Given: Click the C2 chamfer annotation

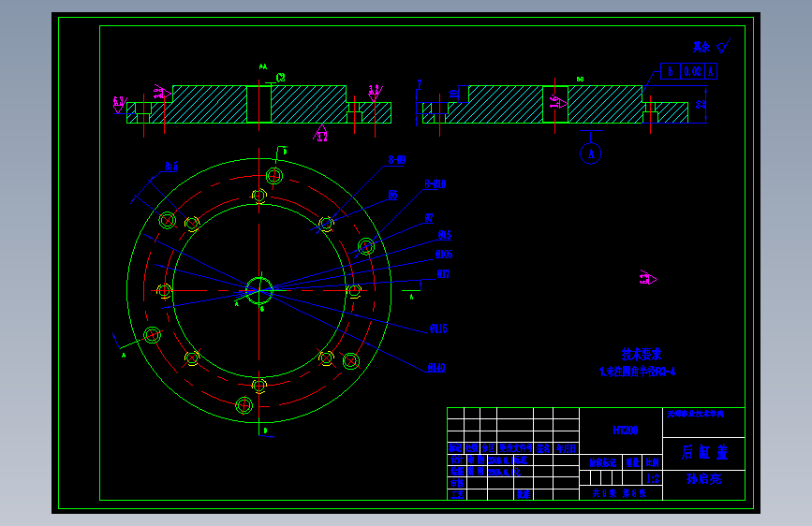Looking at the screenshot, I should point(280,78).
